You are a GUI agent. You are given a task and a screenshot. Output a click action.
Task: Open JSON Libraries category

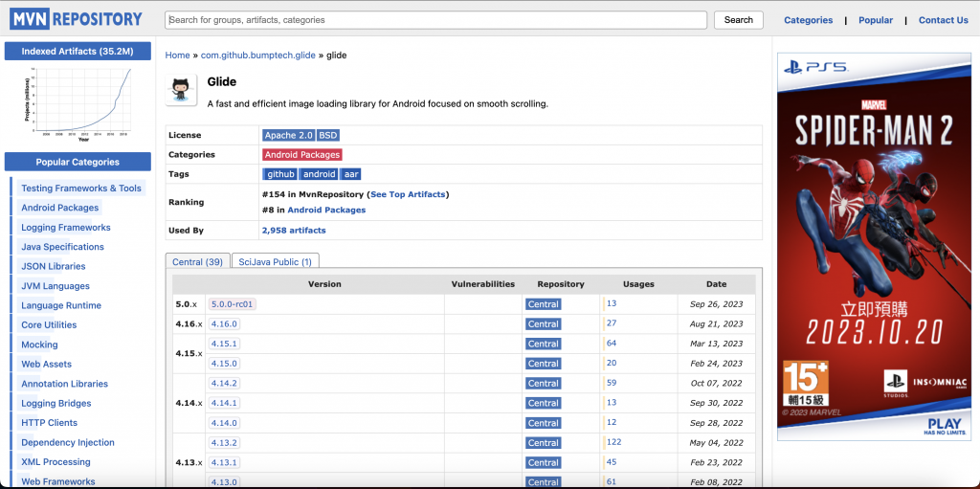(x=54, y=266)
